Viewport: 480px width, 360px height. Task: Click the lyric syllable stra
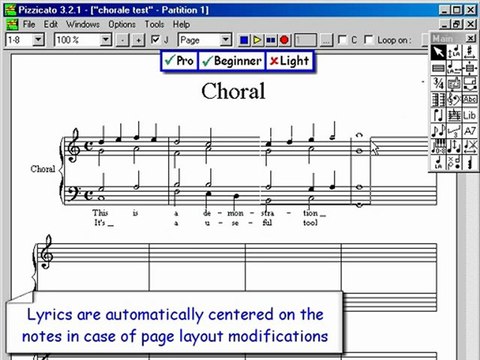[x=267, y=213]
